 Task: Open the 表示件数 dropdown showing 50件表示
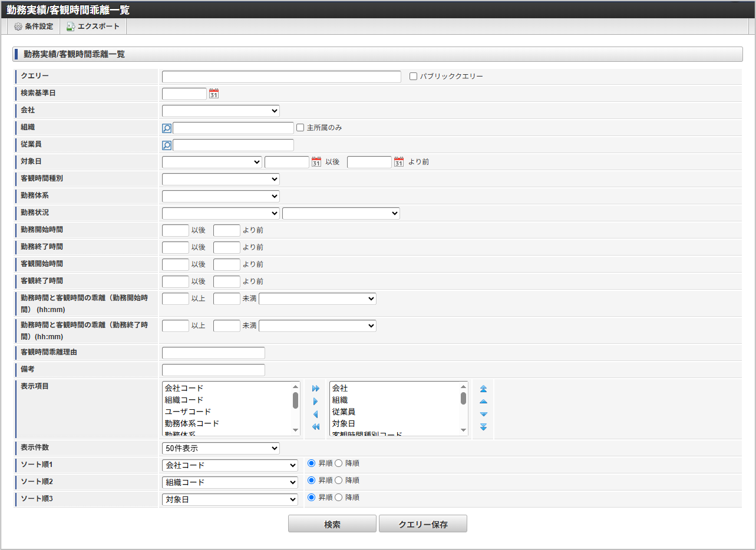point(220,448)
